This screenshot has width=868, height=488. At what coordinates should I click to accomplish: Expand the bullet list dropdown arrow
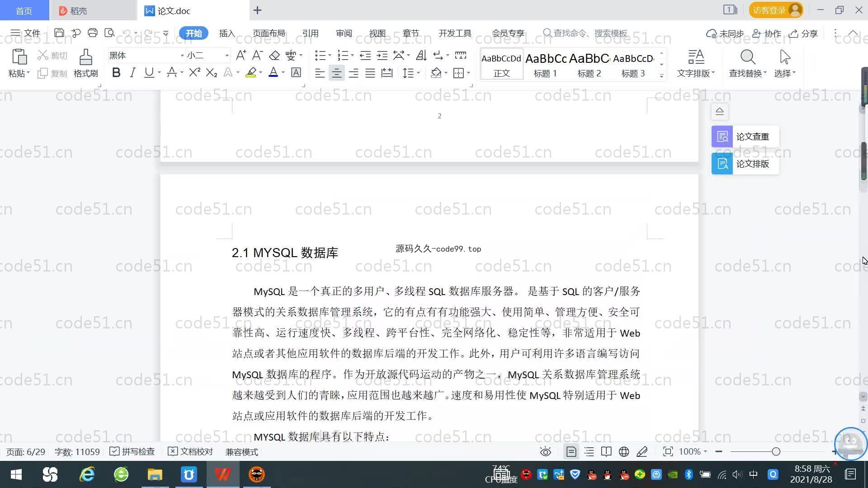click(x=330, y=56)
